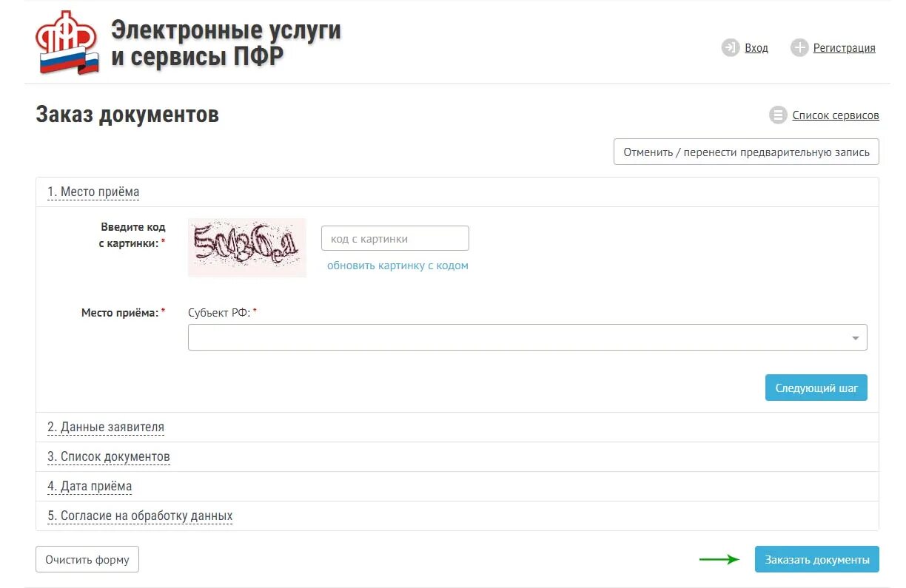Click the PFR logo emblem
Viewport: 906px width, 588px height.
pyautogui.click(x=67, y=43)
